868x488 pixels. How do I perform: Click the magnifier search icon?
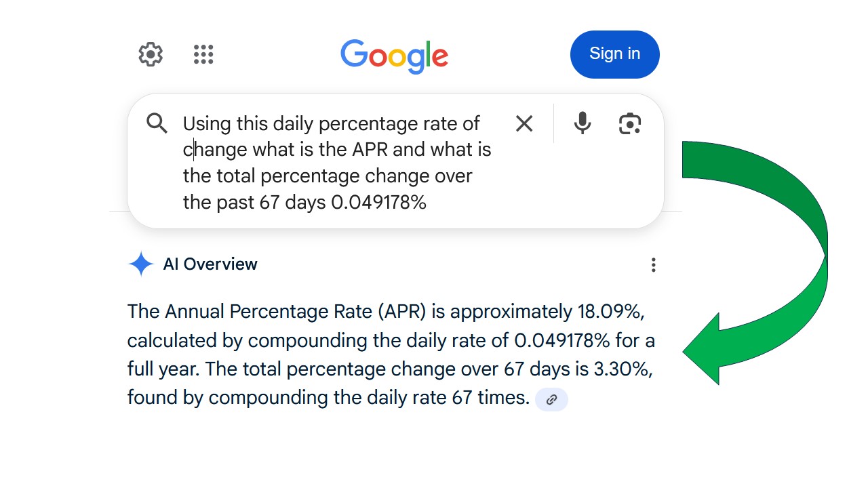tap(157, 123)
